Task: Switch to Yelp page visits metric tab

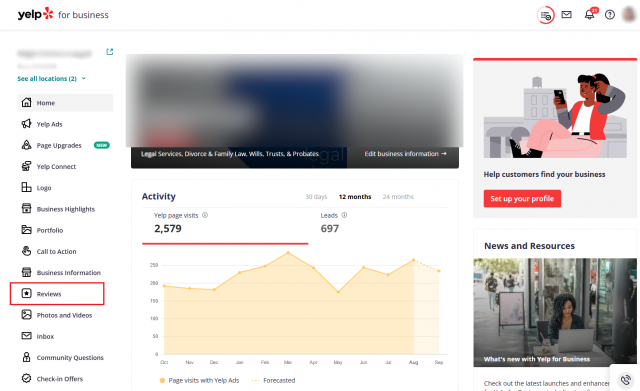Action: [225, 226]
